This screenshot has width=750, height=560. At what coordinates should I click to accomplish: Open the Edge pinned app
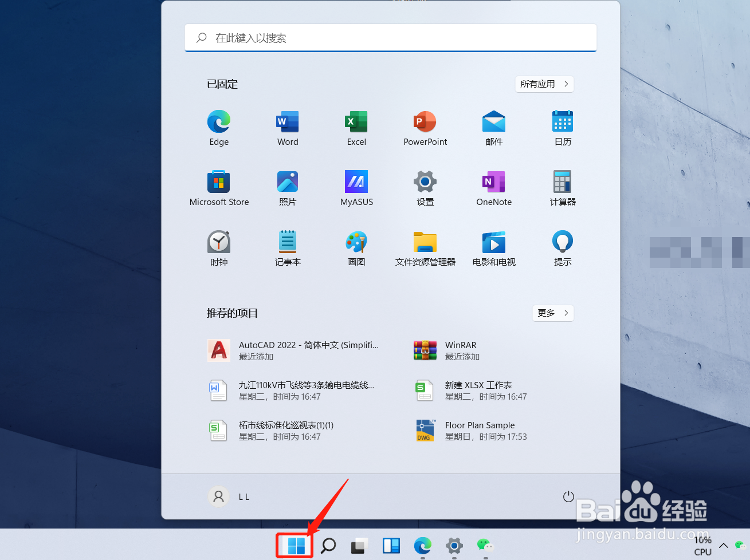(219, 128)
